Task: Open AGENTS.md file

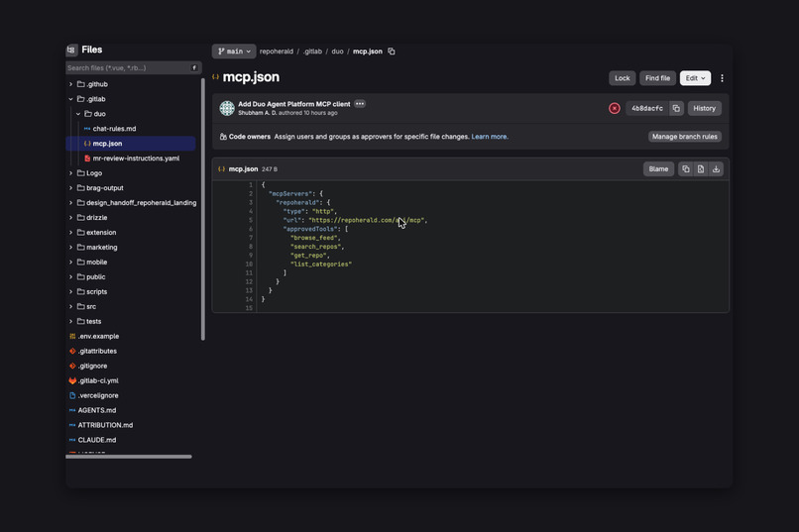Action: tap(97, 410)
